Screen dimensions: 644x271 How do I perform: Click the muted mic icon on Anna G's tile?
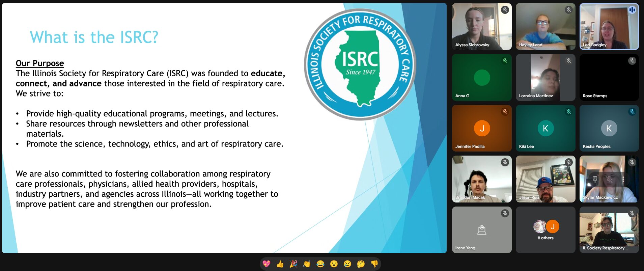point(505,61)
